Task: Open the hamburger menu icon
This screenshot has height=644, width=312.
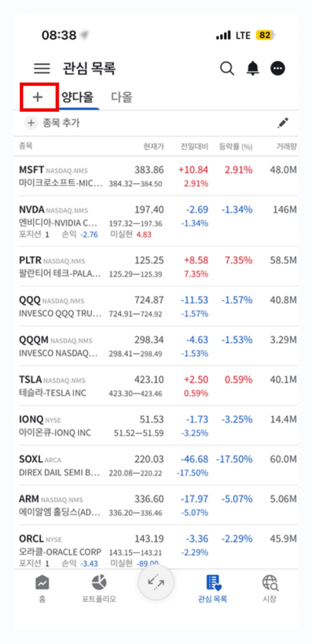Action: click(x=42, y=68)
